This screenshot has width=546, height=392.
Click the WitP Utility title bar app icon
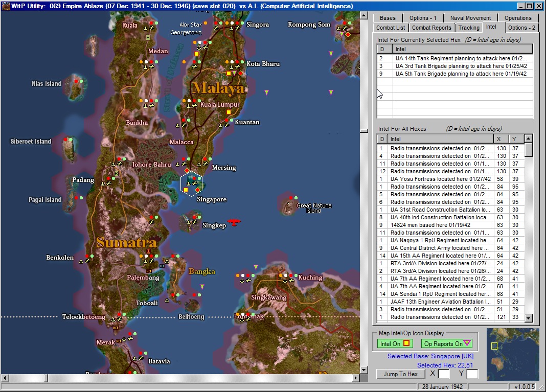(6, 6)
